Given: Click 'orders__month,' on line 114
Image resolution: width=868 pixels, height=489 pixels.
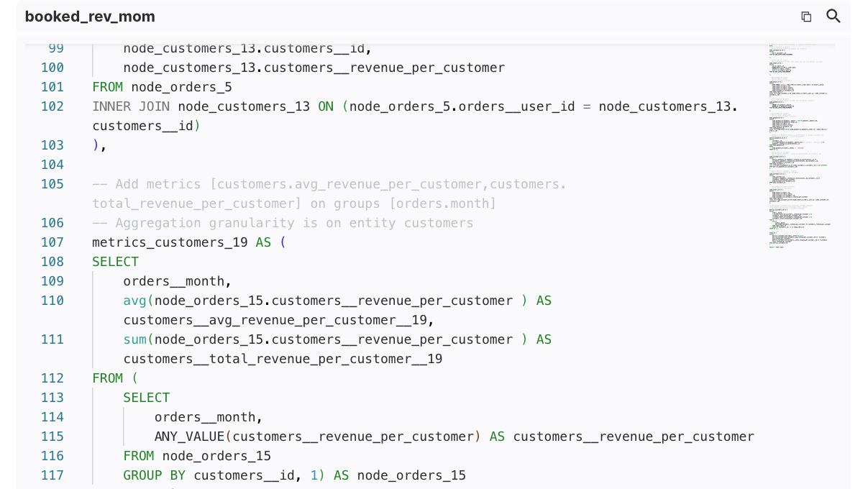Looking at the screenshot, I should pos(209,417).
